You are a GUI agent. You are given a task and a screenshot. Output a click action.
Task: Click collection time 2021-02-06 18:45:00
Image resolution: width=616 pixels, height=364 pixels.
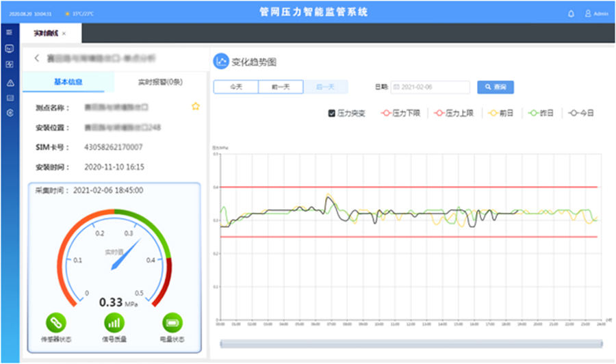[108, 190]
